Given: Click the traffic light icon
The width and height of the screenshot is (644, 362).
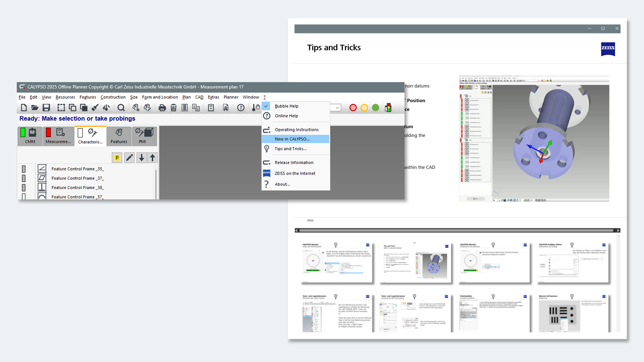Looking at the screenshot, I should coord(388,108).
